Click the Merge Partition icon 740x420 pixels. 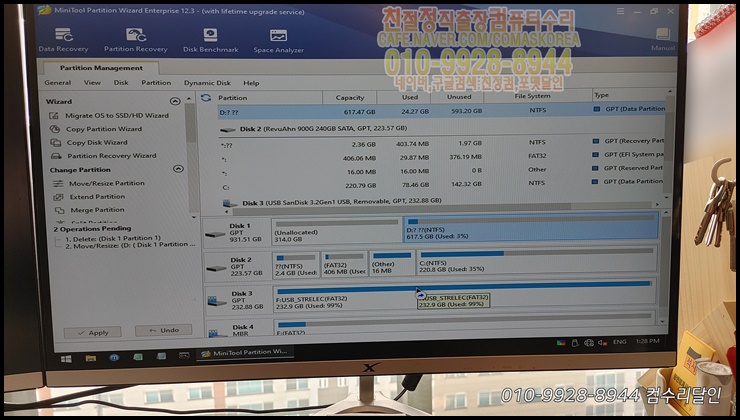[59, 210]
